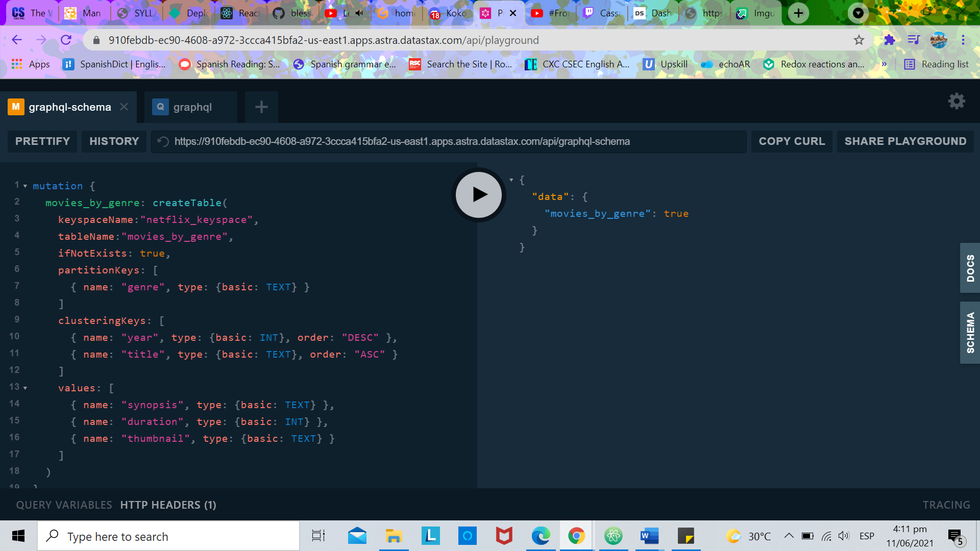The height and width of the screenshot is (551, 980).
Task: Click the browser Extensions puzzle icon
Action: [889, 40]
